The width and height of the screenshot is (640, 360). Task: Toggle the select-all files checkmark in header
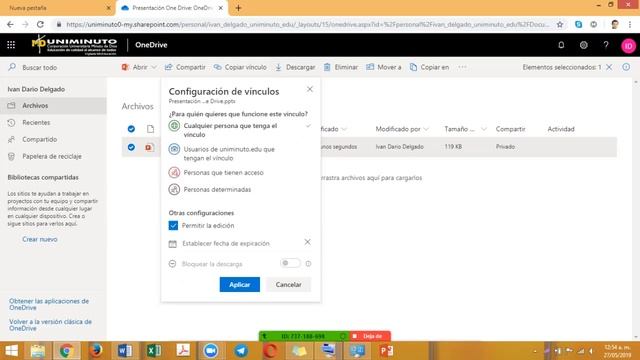coord(131,129)
